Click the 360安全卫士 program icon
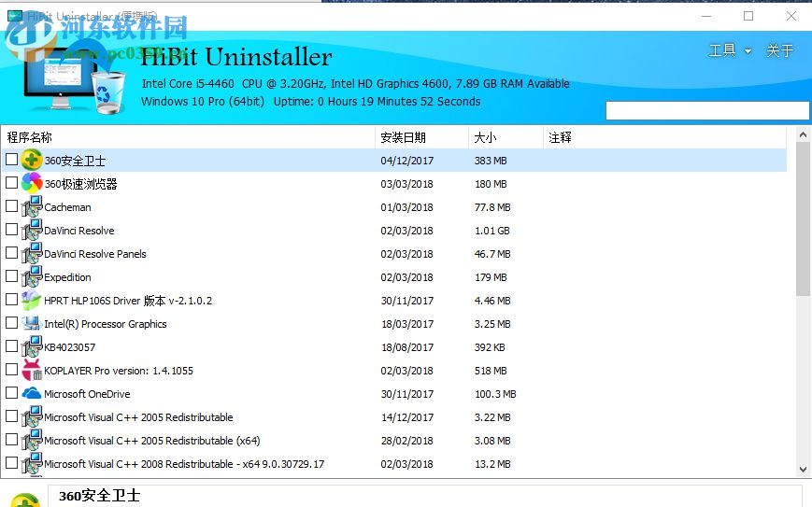 pyautogui.click(x=32, y=160)
